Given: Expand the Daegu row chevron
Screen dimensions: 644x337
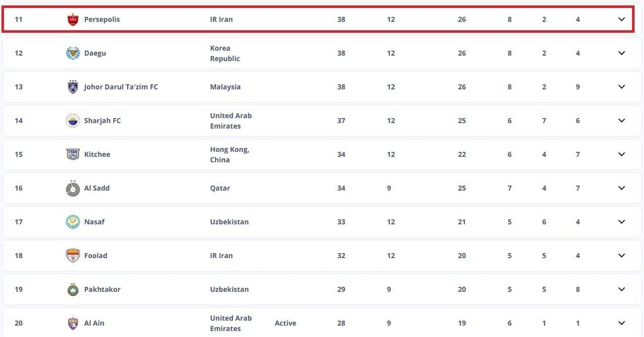Looking at the screenshot, I should 621,53.
